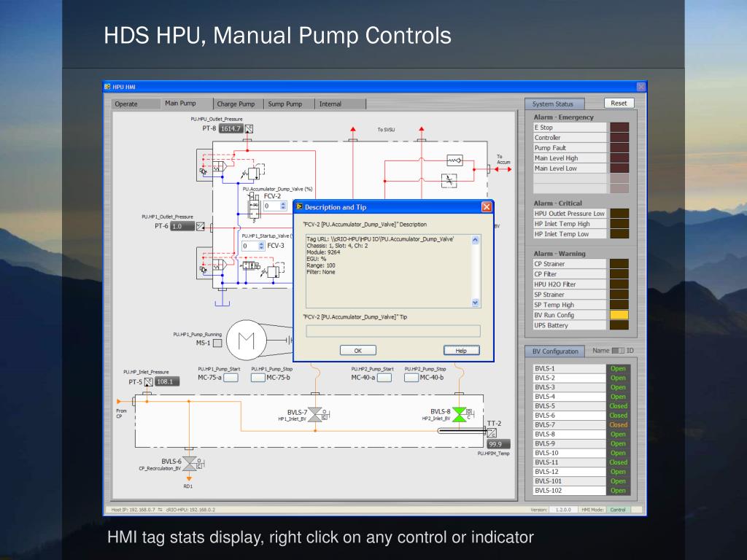Click the PT-5 inlet pressure transmitter symbol
747x560 pixels.
pyautogui.click(x=149, y=382)
